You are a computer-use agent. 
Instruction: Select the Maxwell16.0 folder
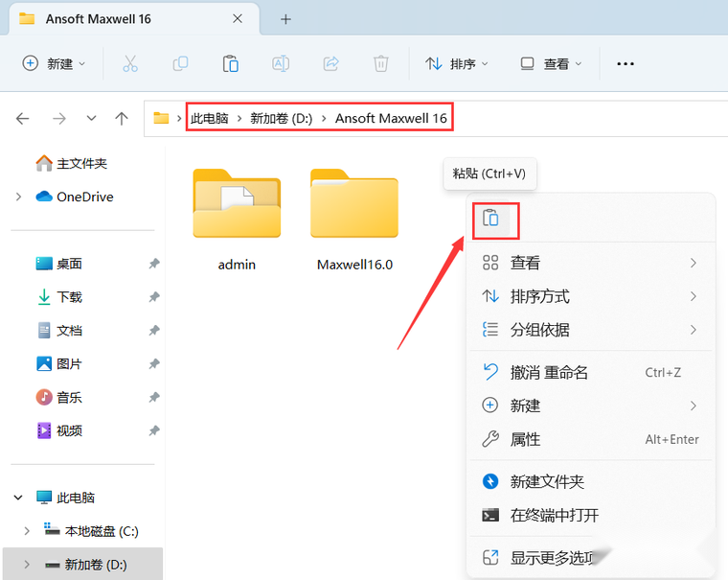coord(354,220)
